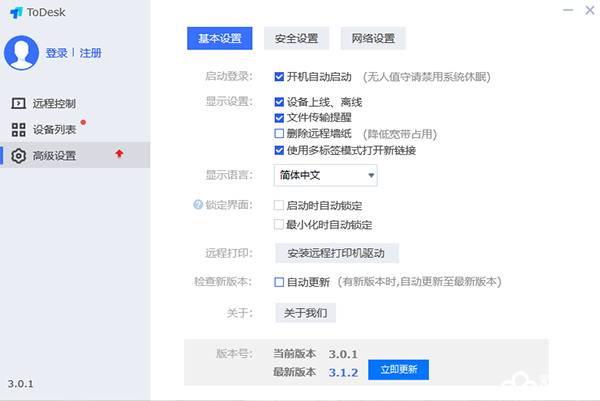
Task: Click the red notification dot on 设备列表
Action: (x=83, y=122)
